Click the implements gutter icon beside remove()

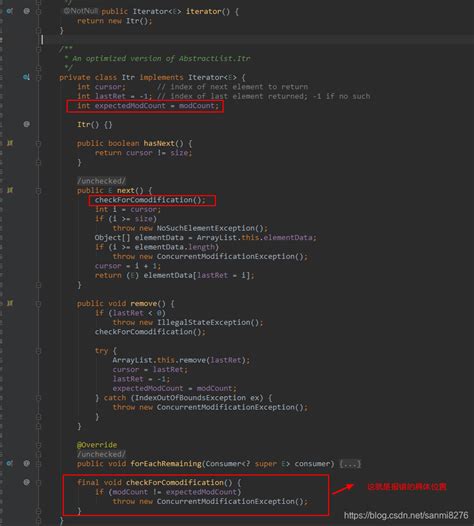[x=10, y=303]
